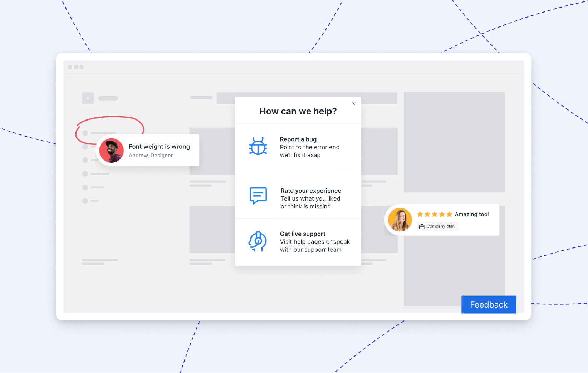
Task: Dismiss the How can we help dialog
Action: tap(354, 104)
